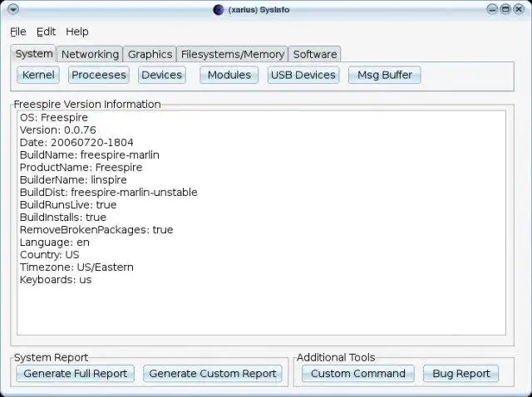Click the '(xarius) SysInfo' window title
Image resolution: width=532 pixels, height=397 pixels.
(x=259, y=10)
